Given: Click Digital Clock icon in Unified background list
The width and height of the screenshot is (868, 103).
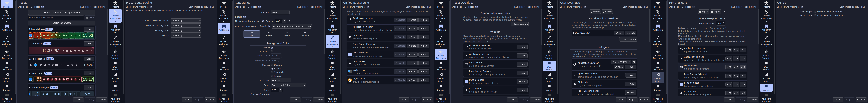Looking at the screenshot, I should pos(350,80).
